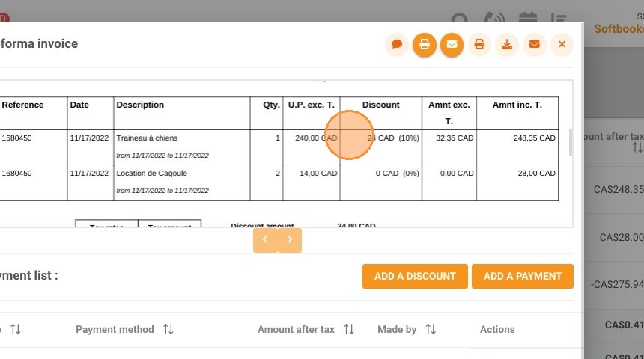Click the 14,00 CAD unit price

point(318,173)
